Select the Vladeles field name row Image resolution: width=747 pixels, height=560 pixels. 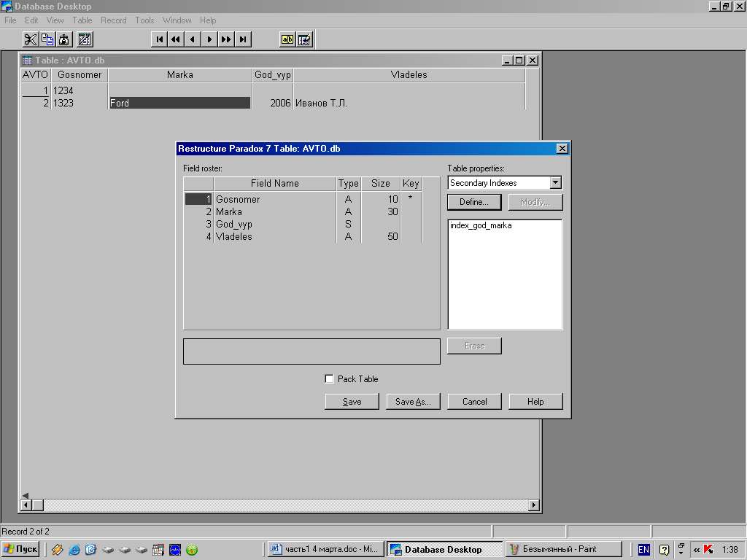click(x=275, y=236)
